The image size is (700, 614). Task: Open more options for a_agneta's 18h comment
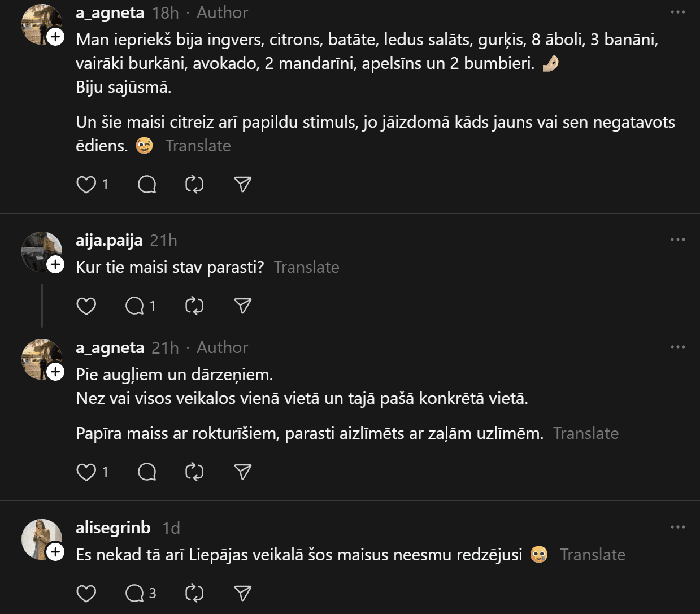(x=677, y=12)
